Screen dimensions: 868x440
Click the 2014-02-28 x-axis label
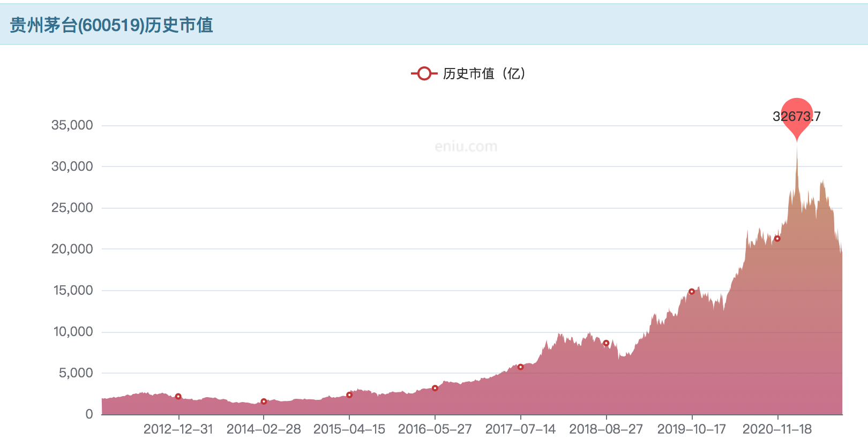click(x=264, y=429)
